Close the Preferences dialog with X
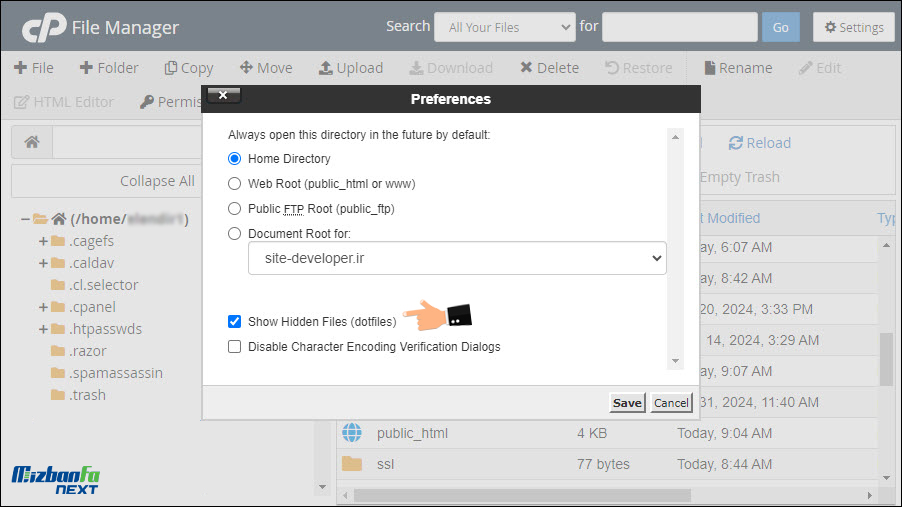 pyautogui.click(x=223, y=95)
